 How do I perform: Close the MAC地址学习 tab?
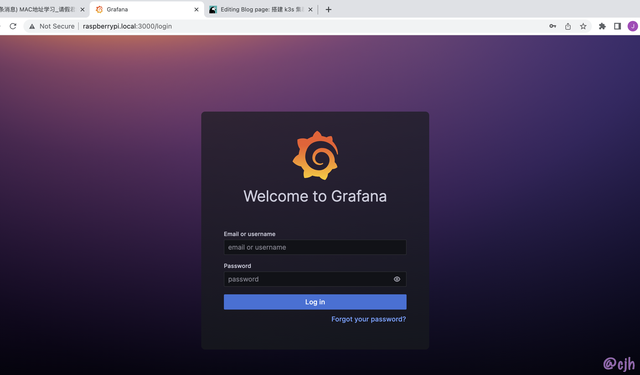pos(82,9)
